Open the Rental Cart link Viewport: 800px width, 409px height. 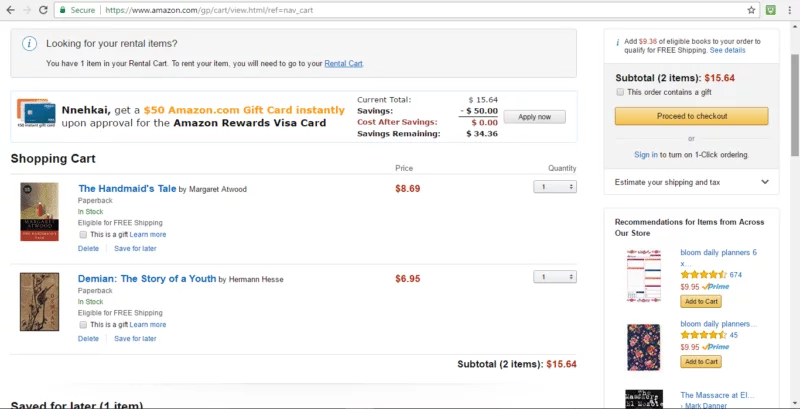[343, 64]
